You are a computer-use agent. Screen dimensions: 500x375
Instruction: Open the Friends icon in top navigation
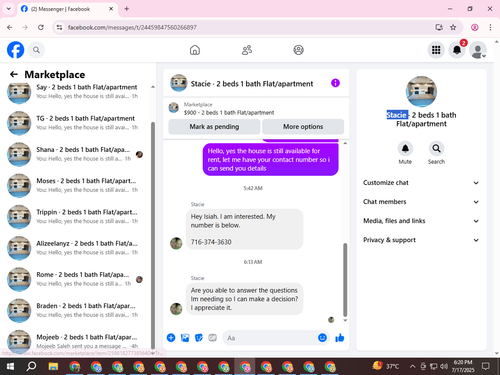[x=247, y=50]
